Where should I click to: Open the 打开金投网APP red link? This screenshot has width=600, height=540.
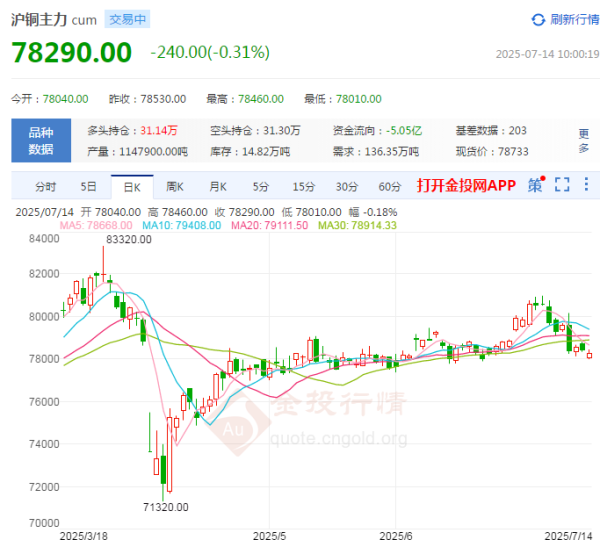pos(466,185)
